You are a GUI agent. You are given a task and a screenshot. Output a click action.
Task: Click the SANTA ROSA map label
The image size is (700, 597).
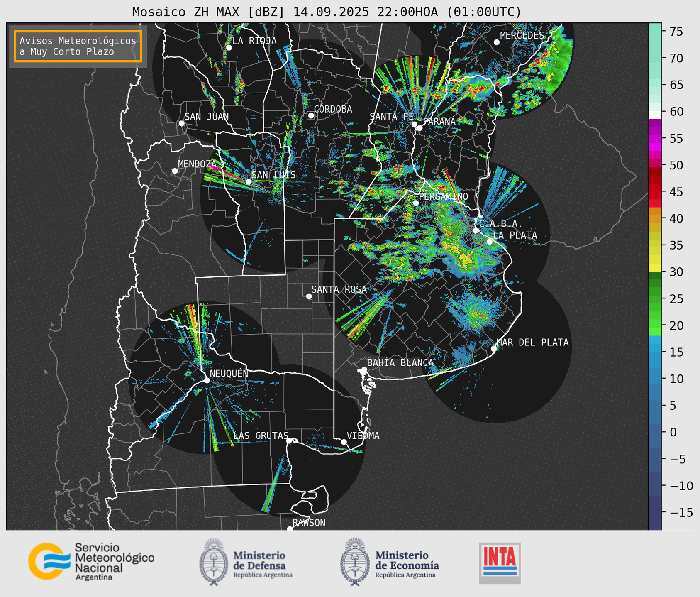pyautogui.click(x=339, y=289)
